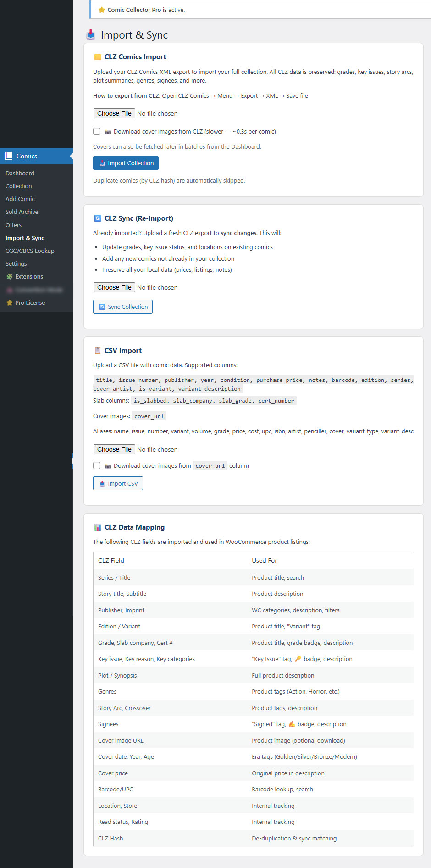Click the Extensions puzzle piece icon

9,277
